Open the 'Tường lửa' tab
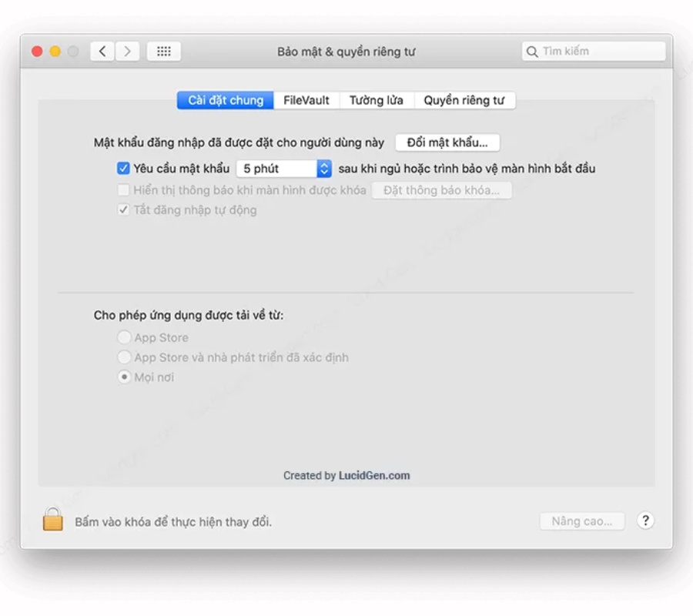 tap(376, 100)
